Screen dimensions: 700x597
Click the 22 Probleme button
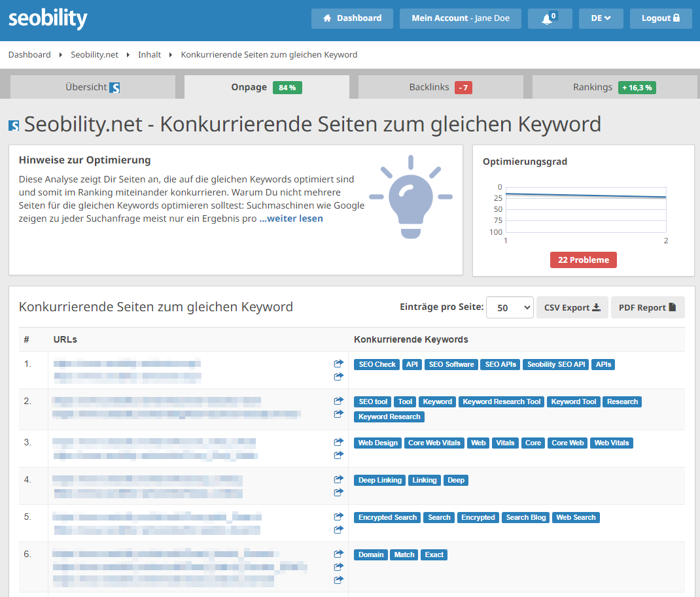[584, 260]
